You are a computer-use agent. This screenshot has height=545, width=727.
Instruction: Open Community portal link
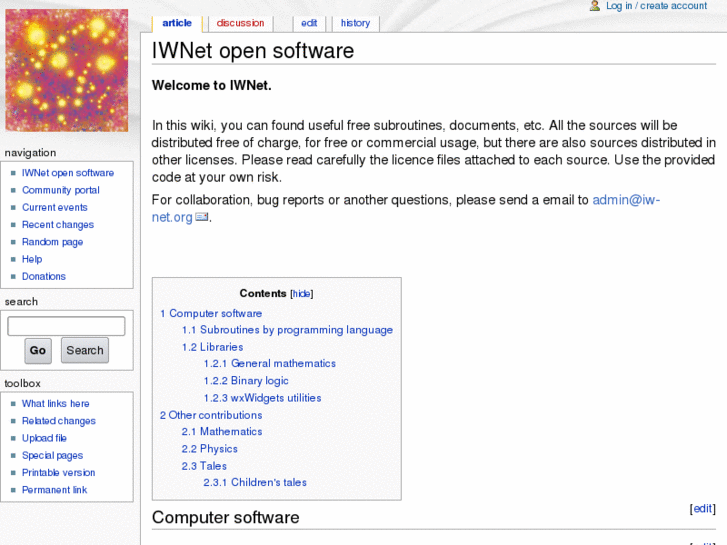(x=61, y=190)
